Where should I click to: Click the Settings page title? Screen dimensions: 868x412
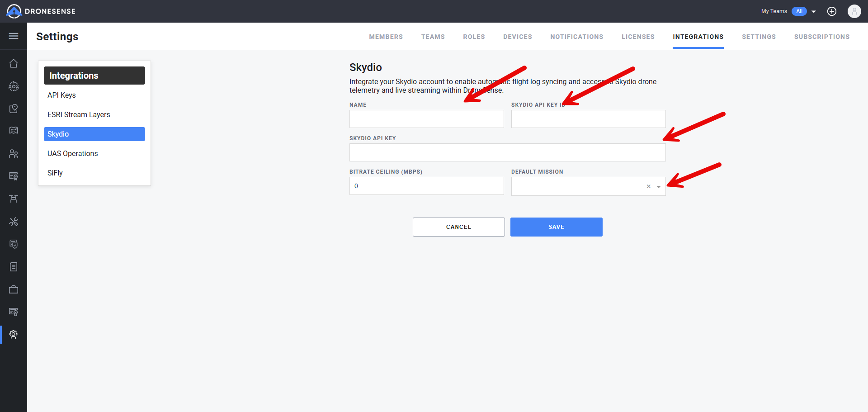click(x=57, y=37)
